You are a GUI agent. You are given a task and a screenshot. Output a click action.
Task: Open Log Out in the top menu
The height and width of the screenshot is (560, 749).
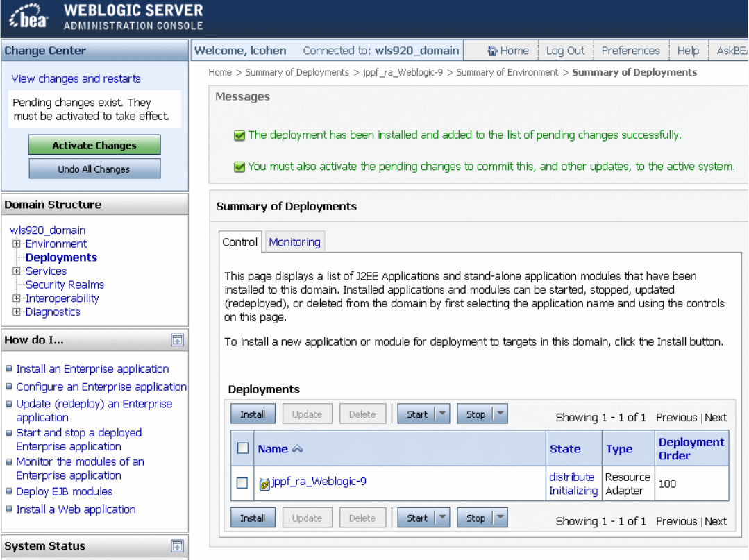coord(565,51)
